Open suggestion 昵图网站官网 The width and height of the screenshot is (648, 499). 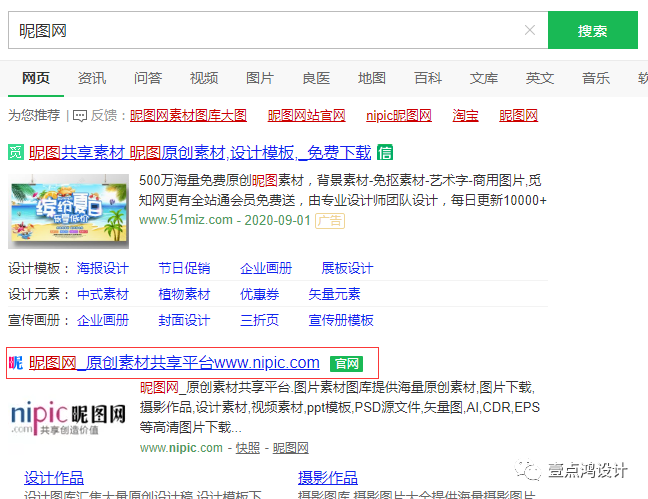click(307, 115)
